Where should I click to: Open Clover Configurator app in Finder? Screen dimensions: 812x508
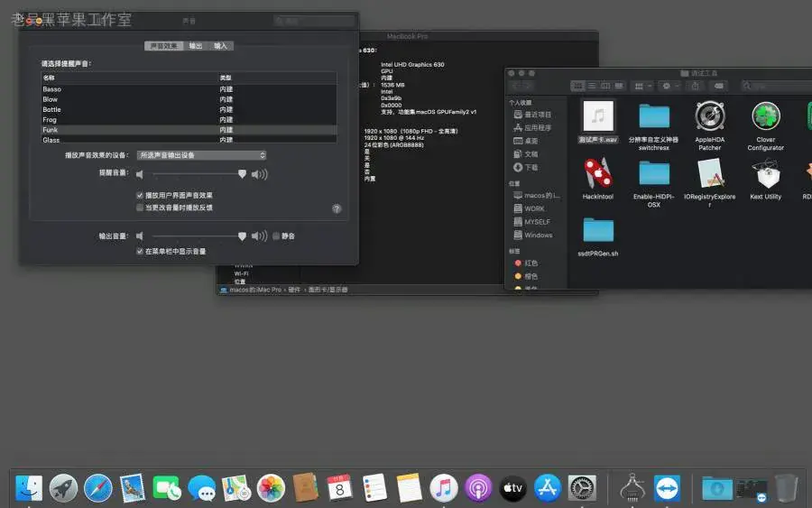click(765, 116)
